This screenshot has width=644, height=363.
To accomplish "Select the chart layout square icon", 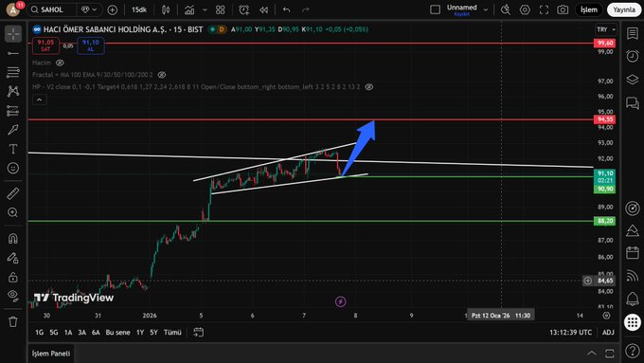I will pos(435,9).
